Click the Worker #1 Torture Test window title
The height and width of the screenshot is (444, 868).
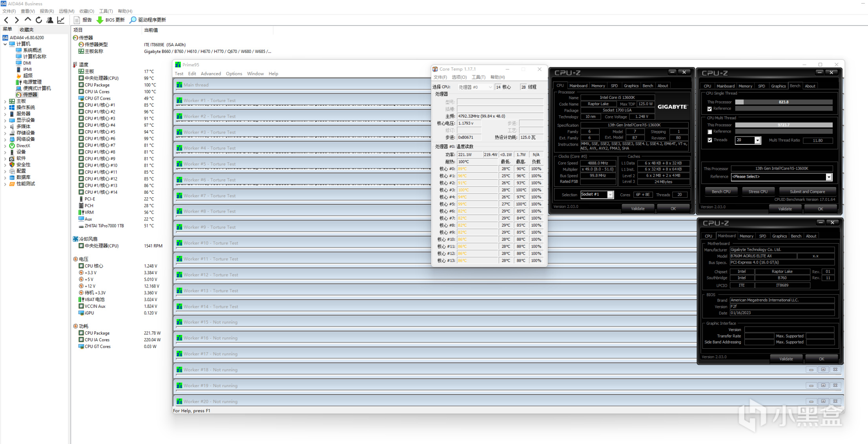[210, 101]
